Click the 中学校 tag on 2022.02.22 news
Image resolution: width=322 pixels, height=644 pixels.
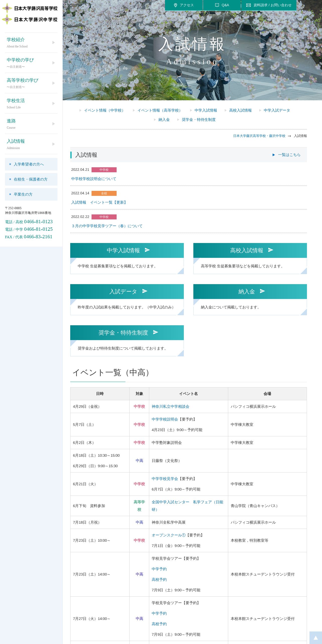click(x=104, y=217)
